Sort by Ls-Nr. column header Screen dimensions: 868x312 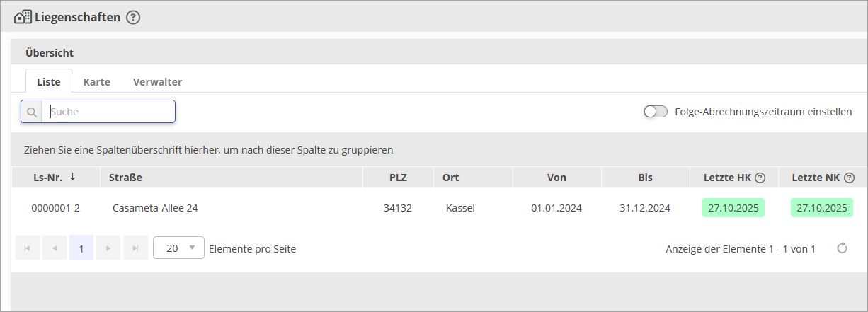point(48,178)
